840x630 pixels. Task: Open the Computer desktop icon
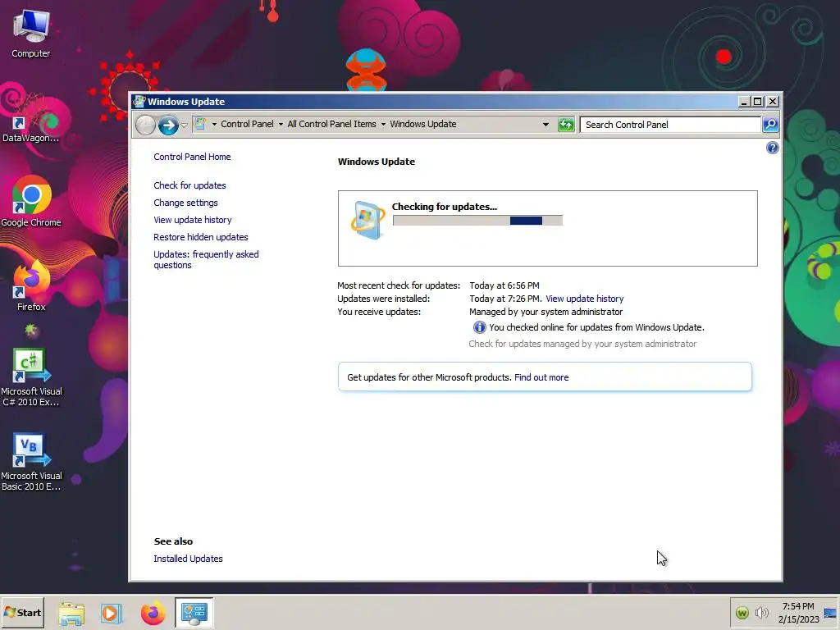(x=31, y=34)
